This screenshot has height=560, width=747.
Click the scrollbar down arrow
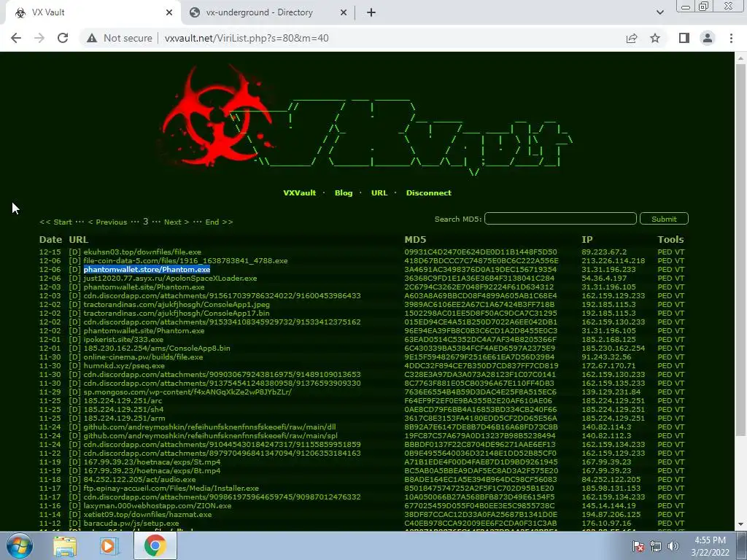pos(740,524)
